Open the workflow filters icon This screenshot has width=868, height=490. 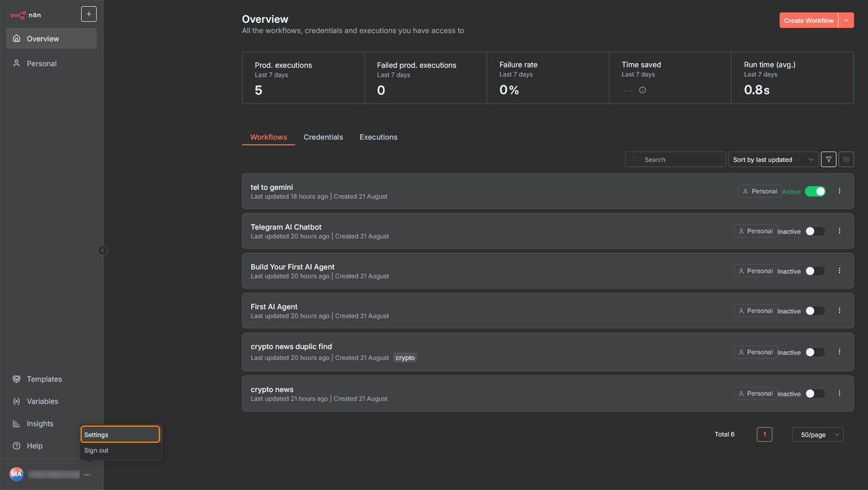pyautogui.click(x=828, y=159)
